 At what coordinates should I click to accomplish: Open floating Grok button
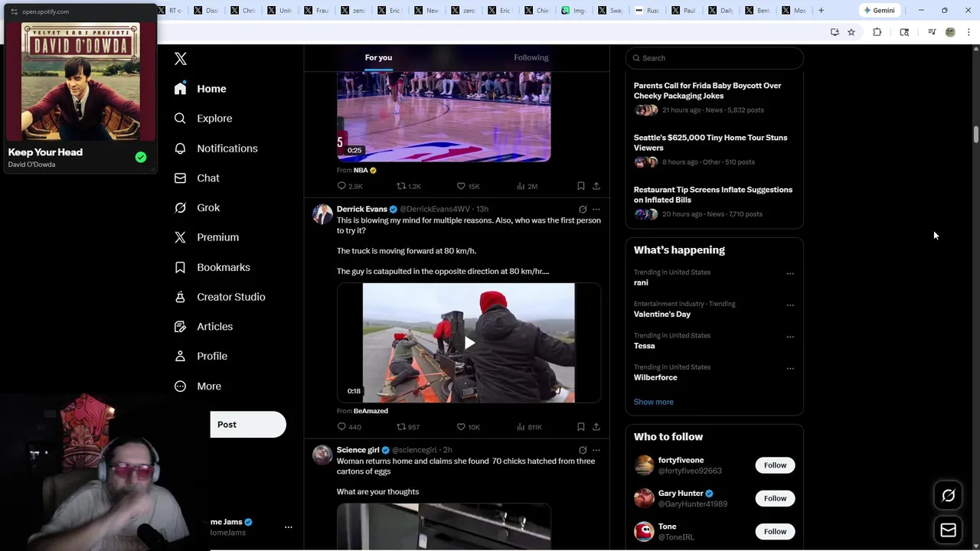pos(948,496)
